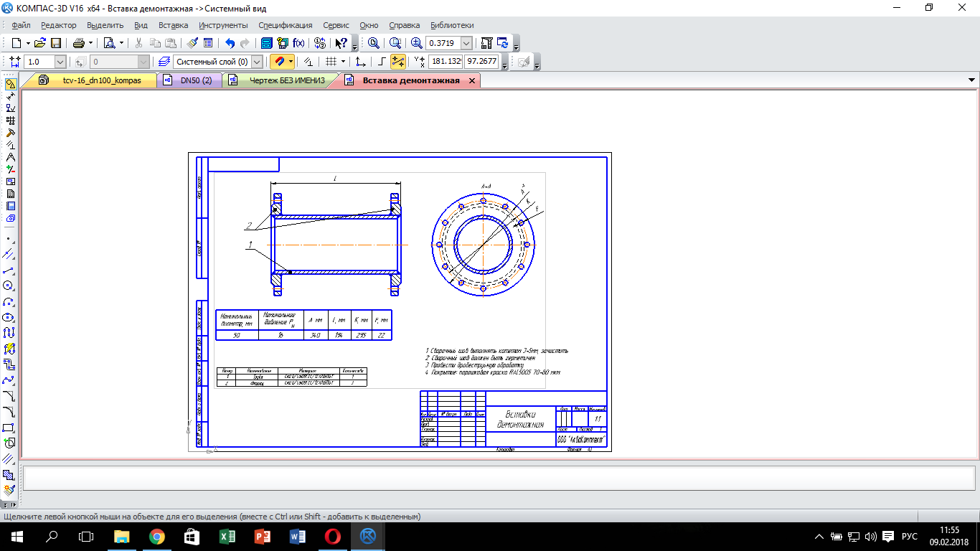Click the РУС language indicator in tray
The image size is (980, 551).
(x=909, y=536)
